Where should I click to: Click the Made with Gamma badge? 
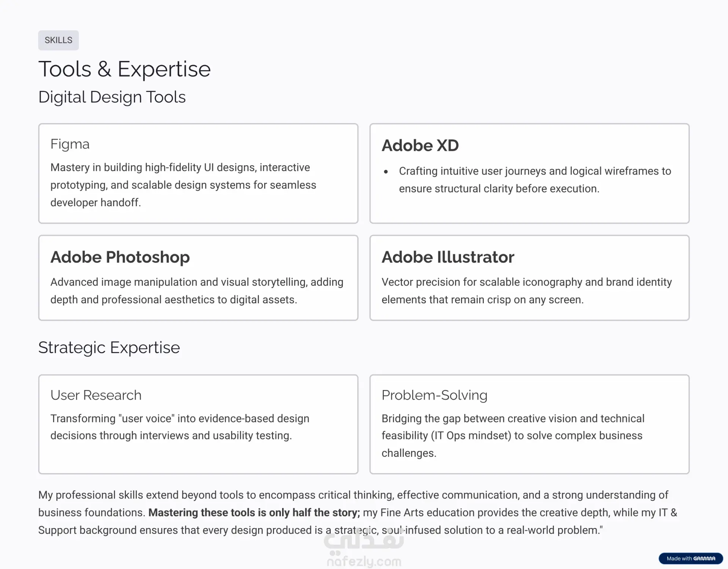click(x=690, y=558)
